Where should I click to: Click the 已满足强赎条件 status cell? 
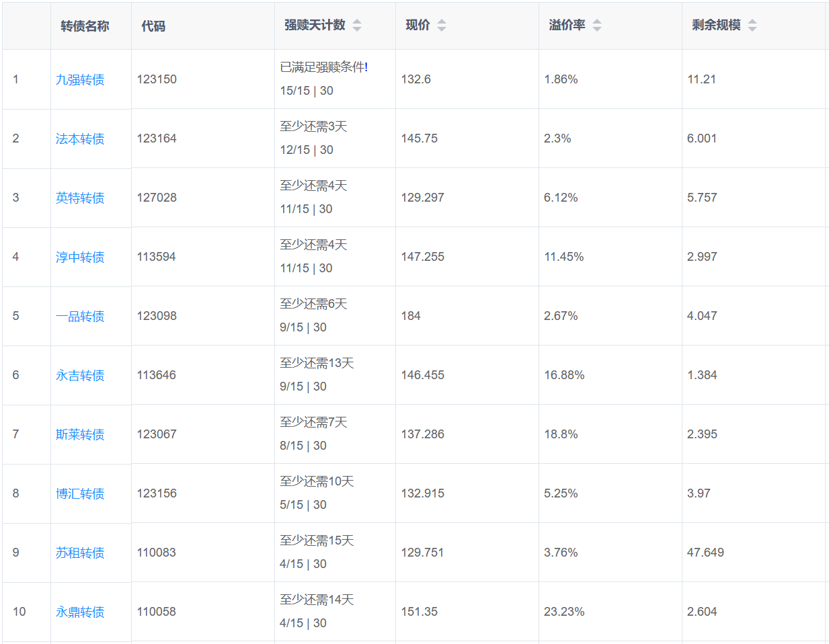[x=323, y=67]
